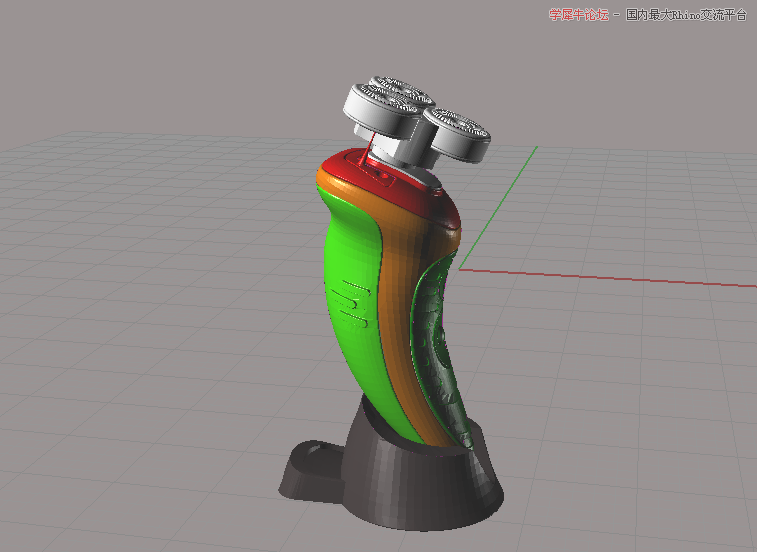Click the green Y-axis line
The width and height of the screenshot is (757, 552).
498,208
